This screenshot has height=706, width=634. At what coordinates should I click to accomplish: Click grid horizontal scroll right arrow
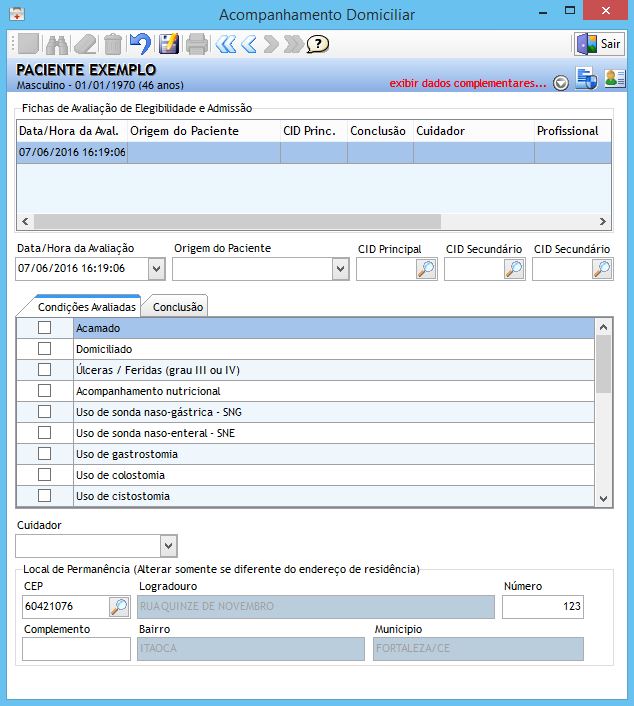tap(602, 222)
